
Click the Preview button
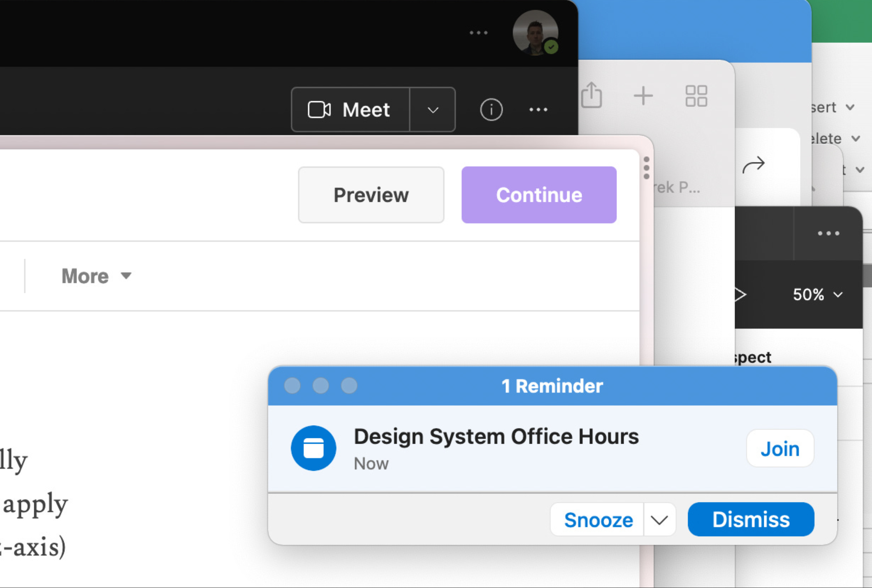pyautogui.click(x=371, y=195)
